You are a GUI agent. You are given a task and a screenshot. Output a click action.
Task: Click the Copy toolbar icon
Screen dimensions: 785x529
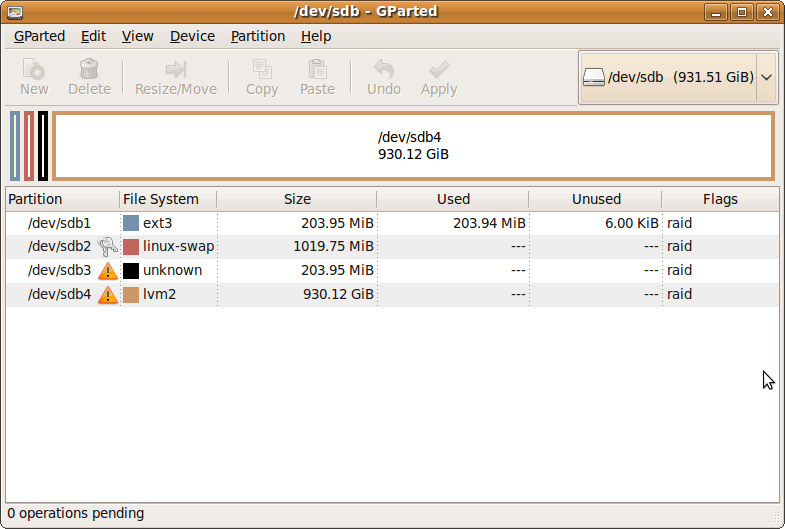(262, 70)
